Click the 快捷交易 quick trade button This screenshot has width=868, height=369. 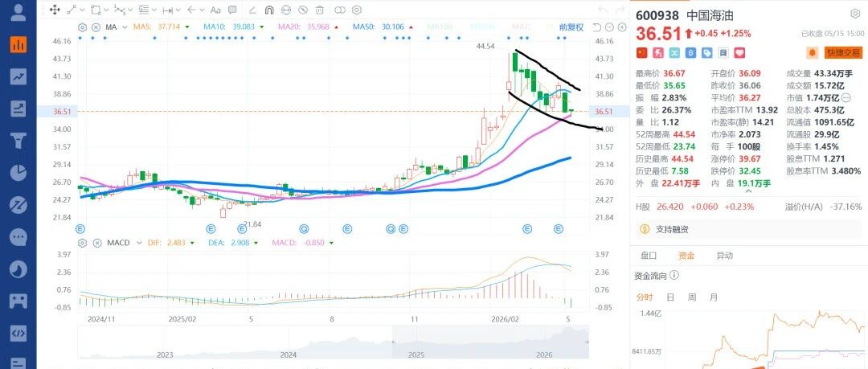(x=844, y=52)
